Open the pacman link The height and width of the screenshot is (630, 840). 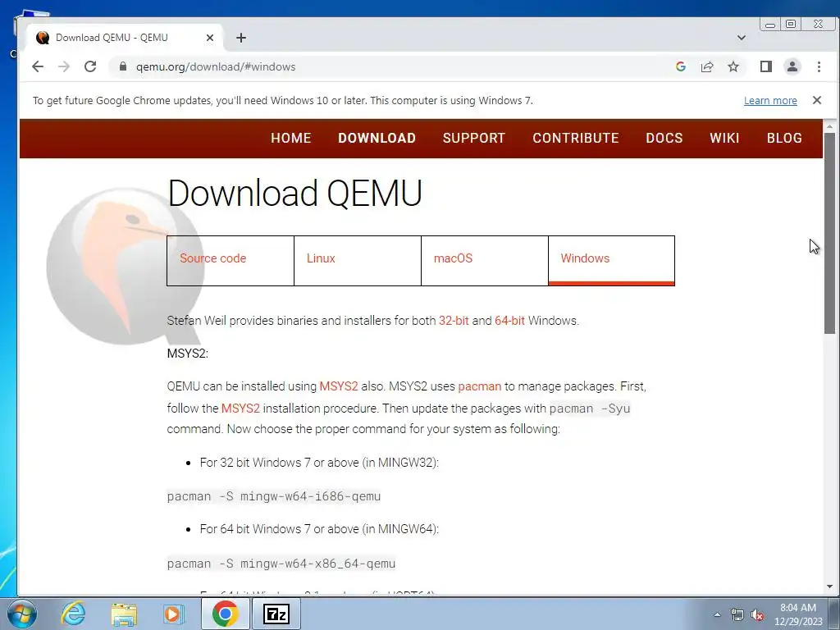pyautogui.click(x=479, y=386)
